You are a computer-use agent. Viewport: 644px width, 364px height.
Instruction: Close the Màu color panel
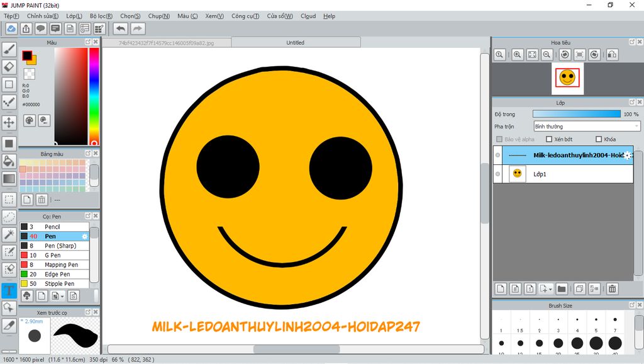[x=96, y=42]
